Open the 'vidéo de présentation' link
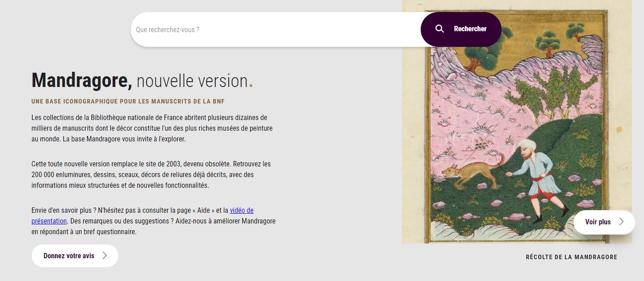Image resolution: width=644 pixels, height=281 pixels. coord(242,211)
